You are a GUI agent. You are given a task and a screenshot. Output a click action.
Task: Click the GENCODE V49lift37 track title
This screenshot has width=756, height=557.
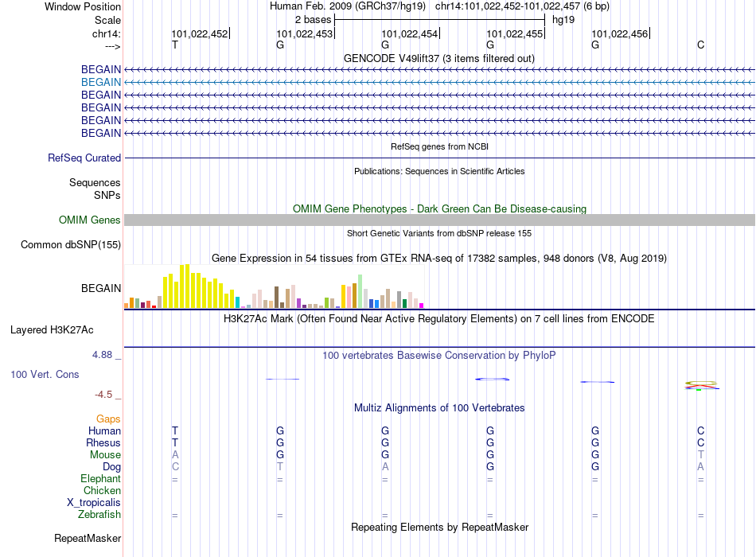click(x=439, y=59)
